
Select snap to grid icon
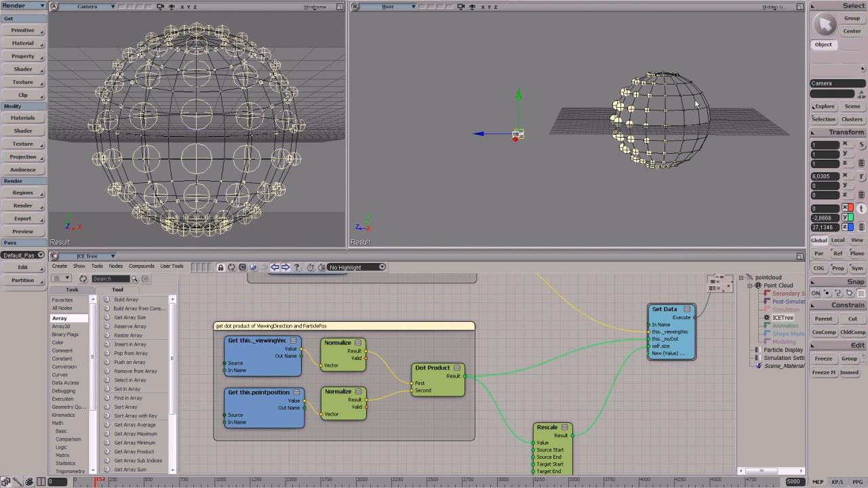pyautogui.click(x=861, y=293)
